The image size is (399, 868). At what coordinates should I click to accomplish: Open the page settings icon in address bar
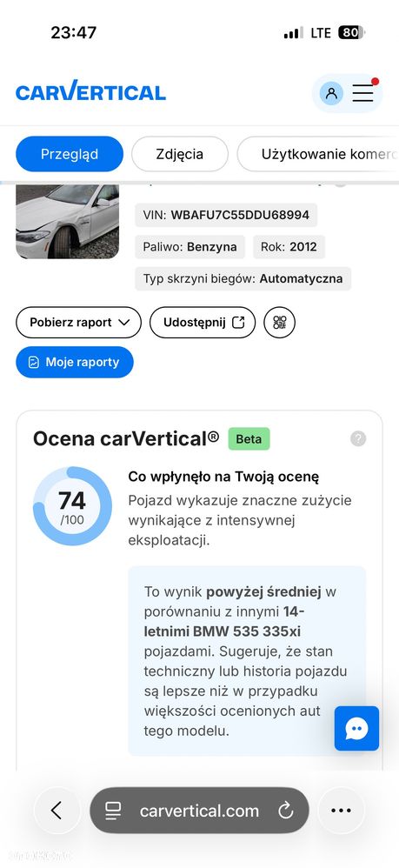pos(113,811)
